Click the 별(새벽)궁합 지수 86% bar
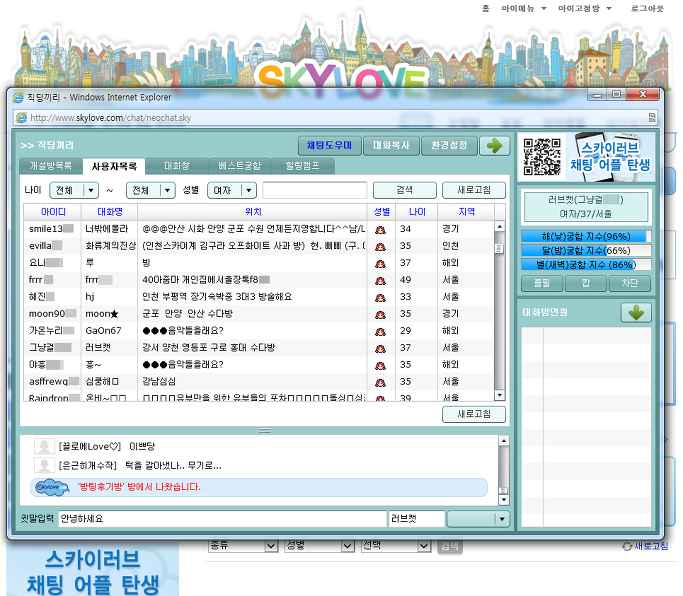The width and height of the screenshot is (683, 596). pos(586,265)
